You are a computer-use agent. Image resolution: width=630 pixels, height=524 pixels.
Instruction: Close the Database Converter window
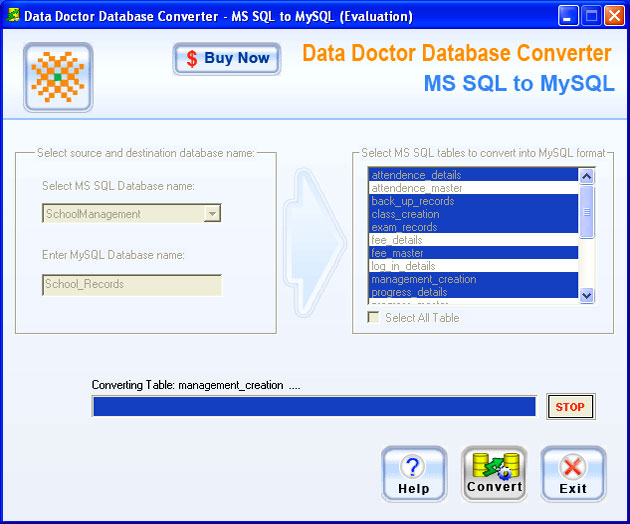point(614,16)
